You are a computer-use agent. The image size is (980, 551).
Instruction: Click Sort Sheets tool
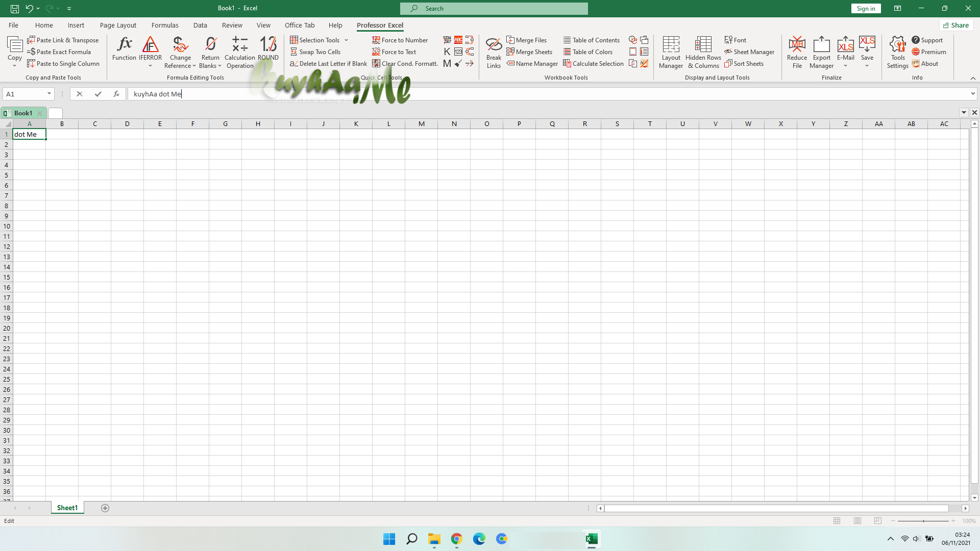pos(744,64)
